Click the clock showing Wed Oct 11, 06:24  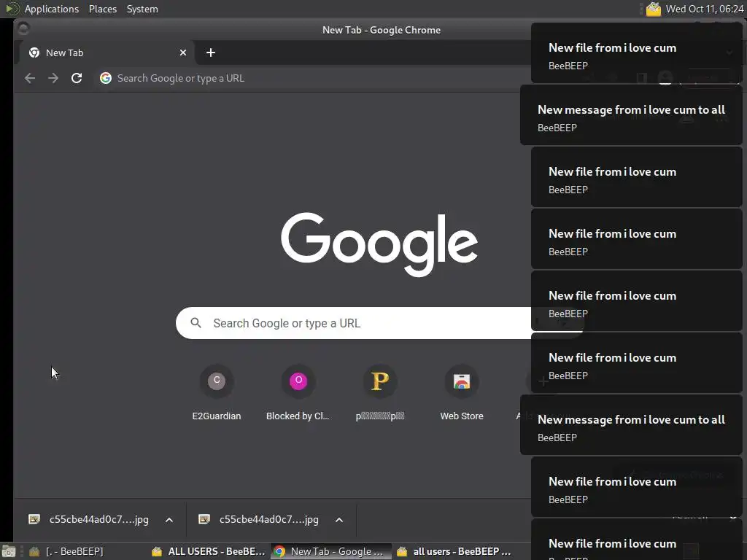pyautogui.click(x=705, y=9)
